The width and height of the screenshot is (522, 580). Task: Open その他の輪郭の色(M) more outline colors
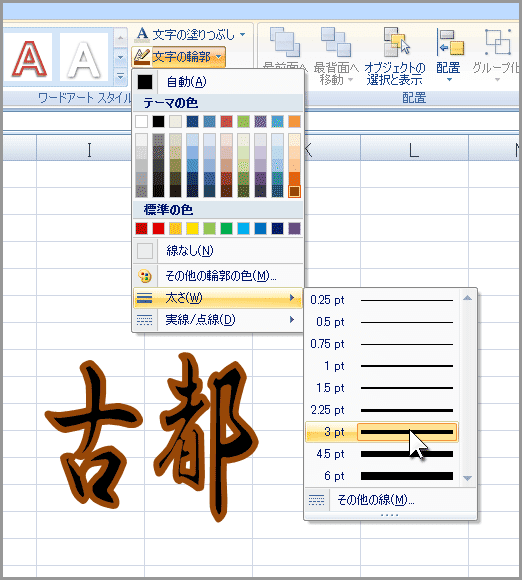218,276
